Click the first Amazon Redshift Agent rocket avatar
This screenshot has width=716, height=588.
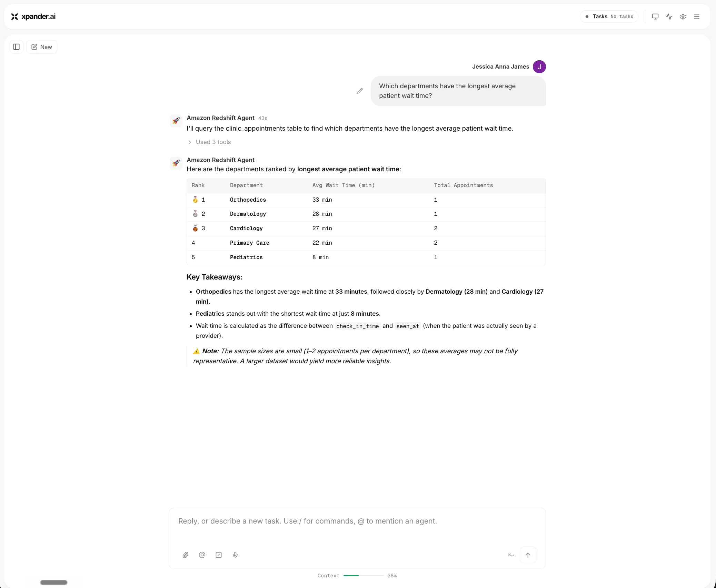point(176,121)
